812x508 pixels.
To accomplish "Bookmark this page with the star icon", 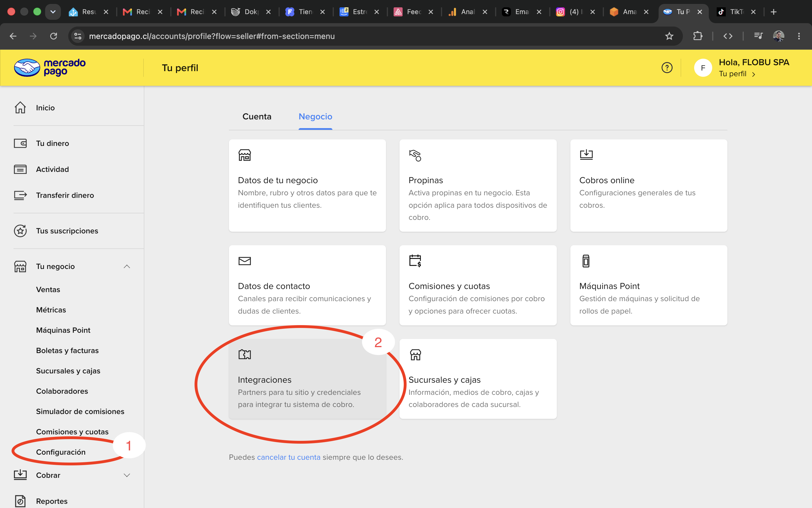I will click(x=669, y=36).
